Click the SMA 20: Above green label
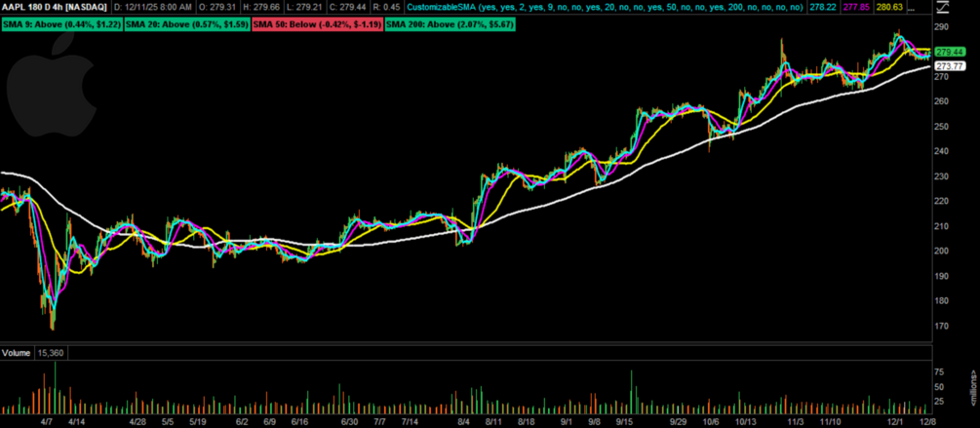This screenshot has width=980, height=428. (187, 25)
